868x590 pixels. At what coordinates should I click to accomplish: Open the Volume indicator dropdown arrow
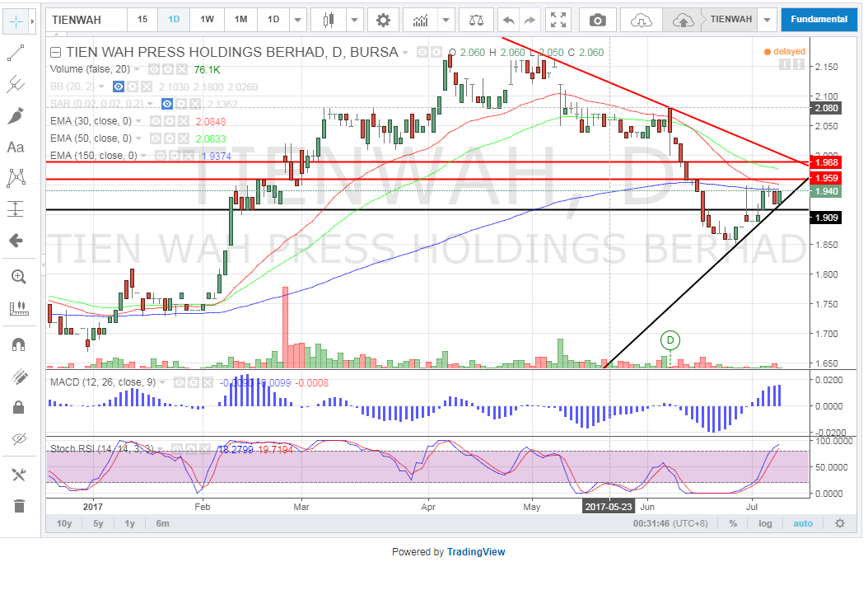point(137,69)
